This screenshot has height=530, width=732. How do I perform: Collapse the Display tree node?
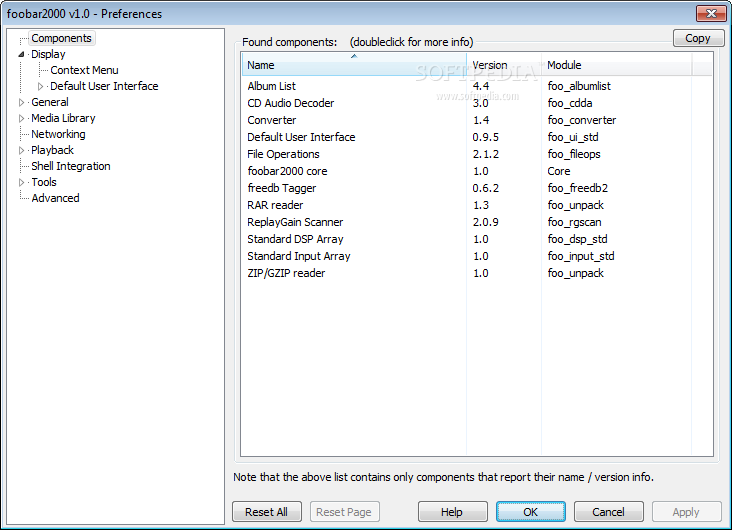point(21,54)
